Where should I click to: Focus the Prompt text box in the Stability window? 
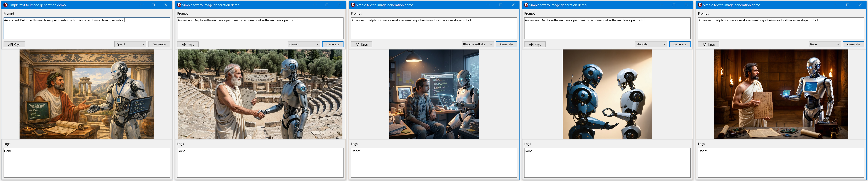click(607, 28)
